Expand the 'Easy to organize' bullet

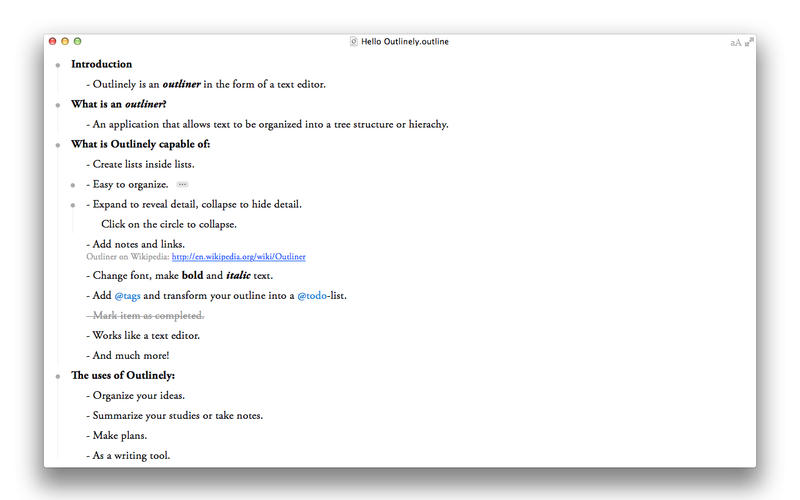point(73,185)
